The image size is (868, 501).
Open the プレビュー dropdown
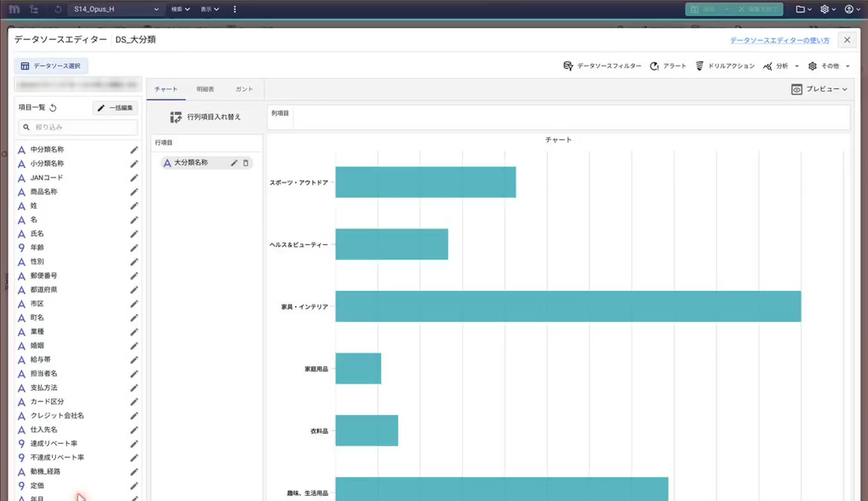tap(819, 89)
